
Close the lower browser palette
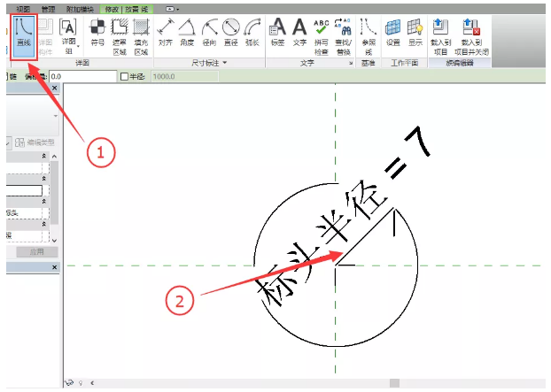click(54, 267)
